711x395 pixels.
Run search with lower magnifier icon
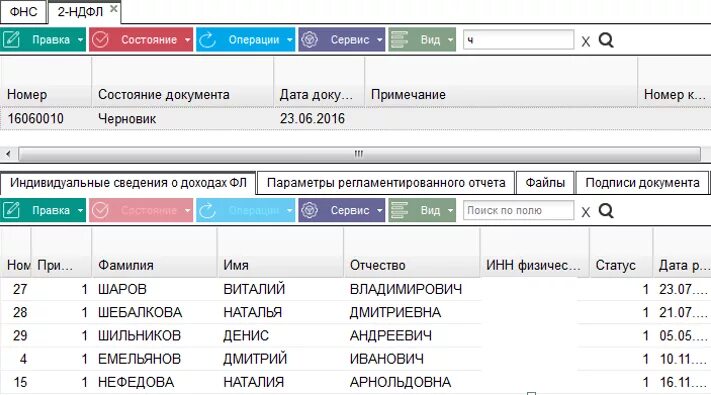(606, 211)
